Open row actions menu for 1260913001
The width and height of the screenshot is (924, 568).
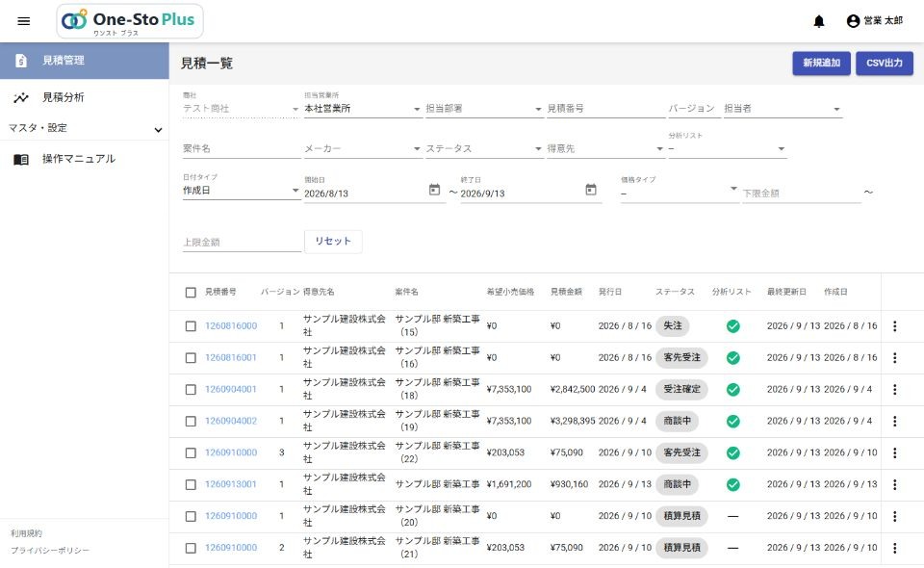tap(894, 484)
